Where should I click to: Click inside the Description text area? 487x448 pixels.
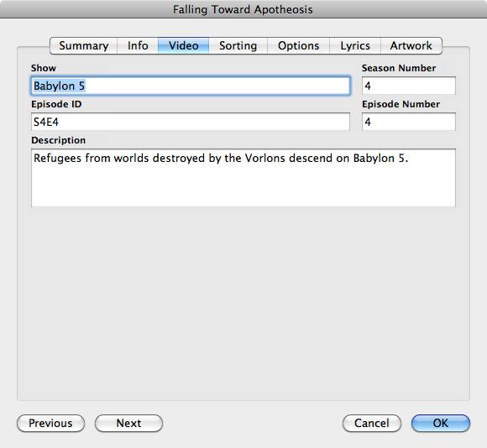pos(243,178)
